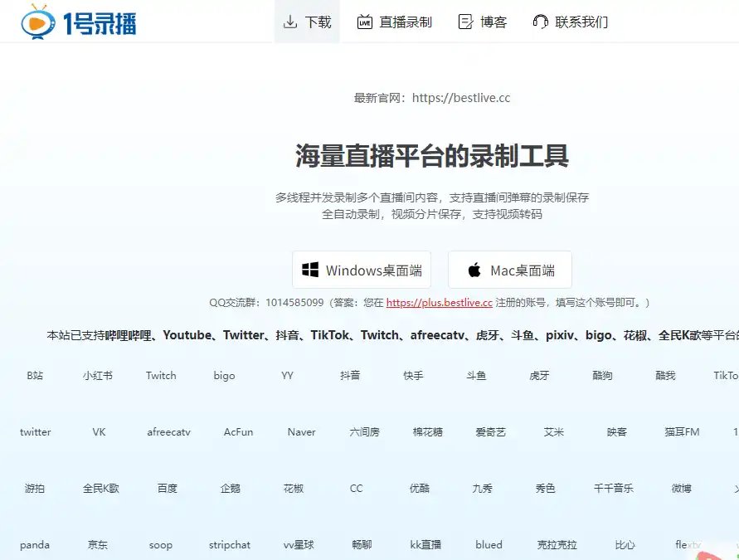Select the 千千音乐 platform entry
Viewport: 739px width, 560px height.
pyautogui.click(x=614, y=489)
